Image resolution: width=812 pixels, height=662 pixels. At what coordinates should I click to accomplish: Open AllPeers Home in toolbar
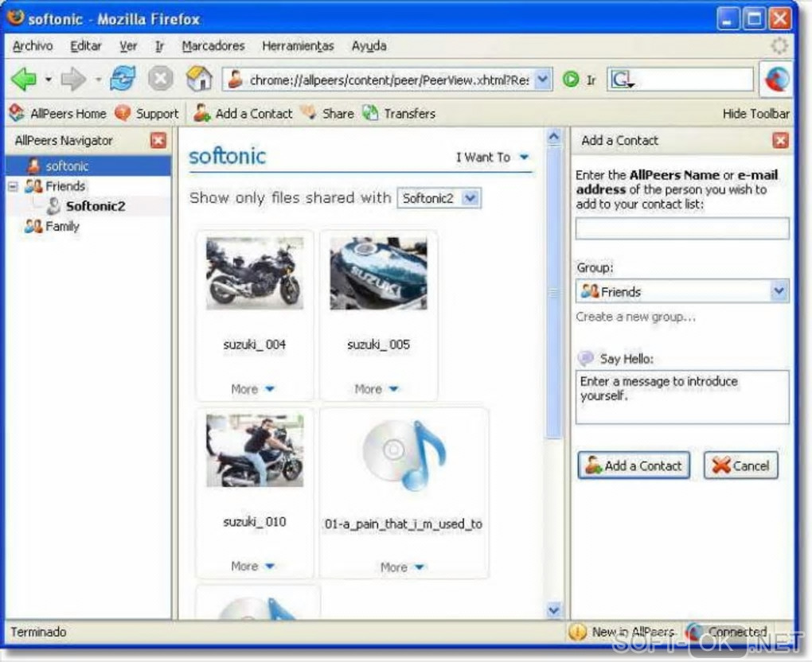[x=58, y=113]
